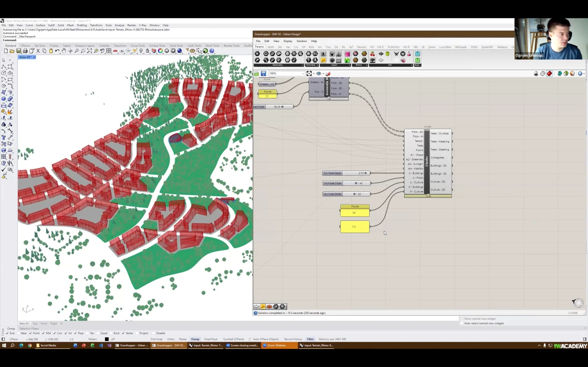Expand the Geometry panel in Params ribbon
The width and height of the screenshot is (588, 367).
coord(303,65)
